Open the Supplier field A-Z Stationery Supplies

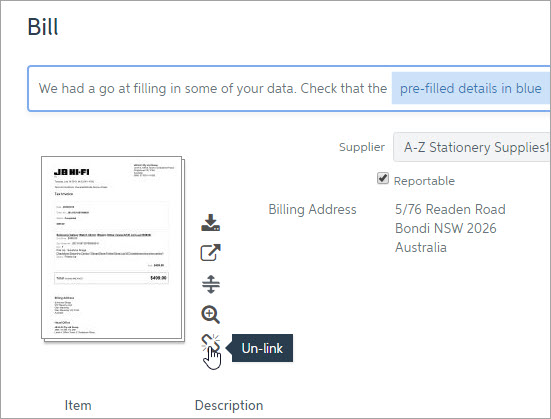[x=472, y=147]
